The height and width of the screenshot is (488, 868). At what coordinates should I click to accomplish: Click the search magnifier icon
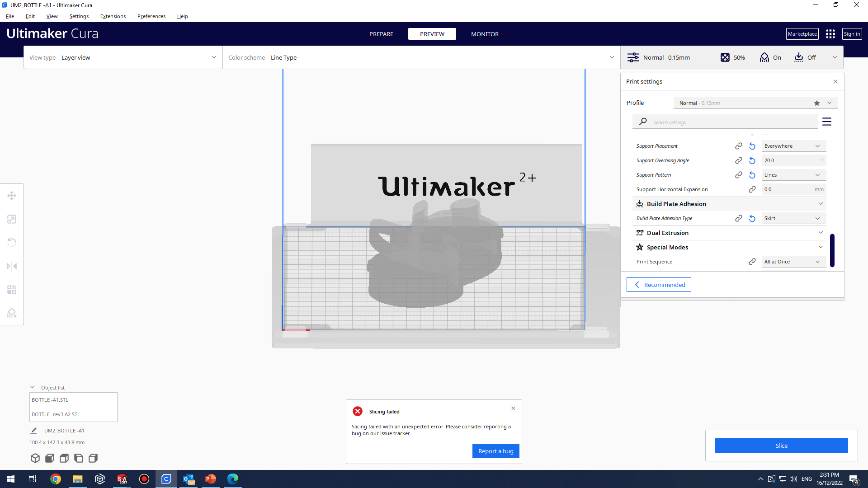(643, 122)
